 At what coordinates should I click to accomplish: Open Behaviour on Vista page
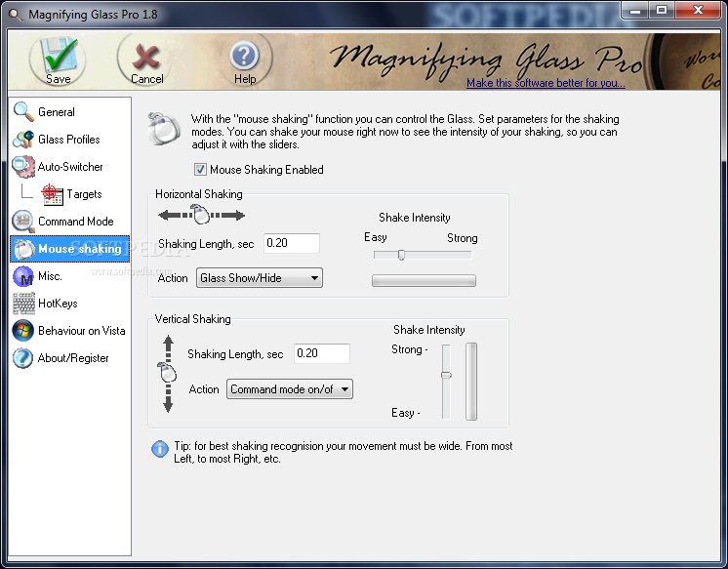coord(82,331)
